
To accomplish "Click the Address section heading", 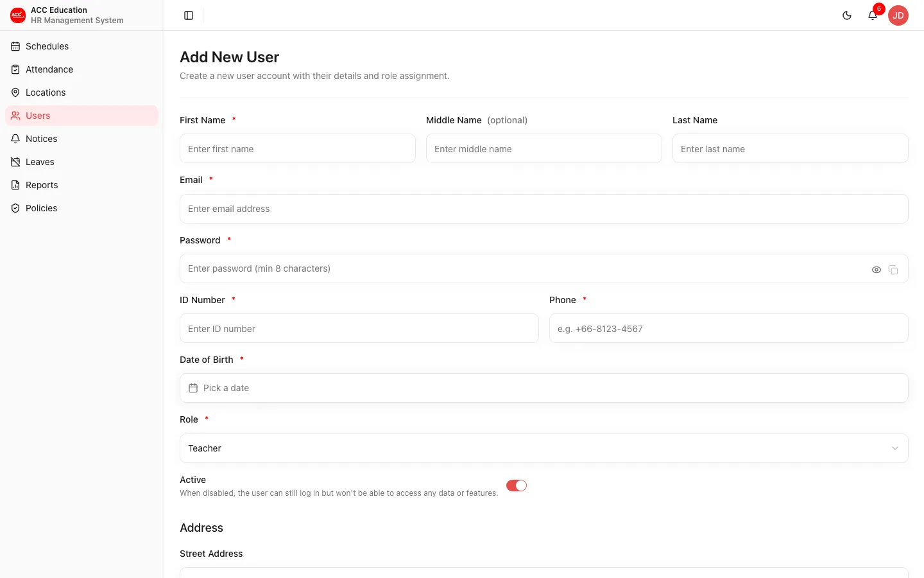I will point(201,528).
